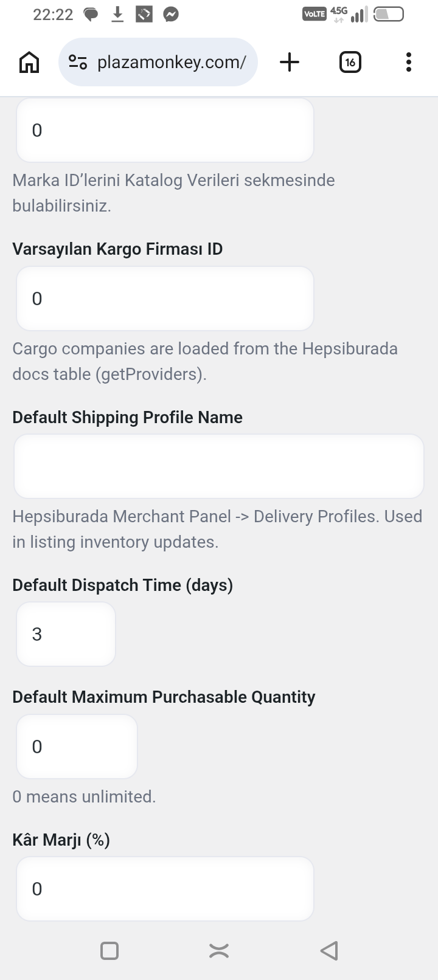Open the tab switcher showing 16

click(x=350, y=62)
